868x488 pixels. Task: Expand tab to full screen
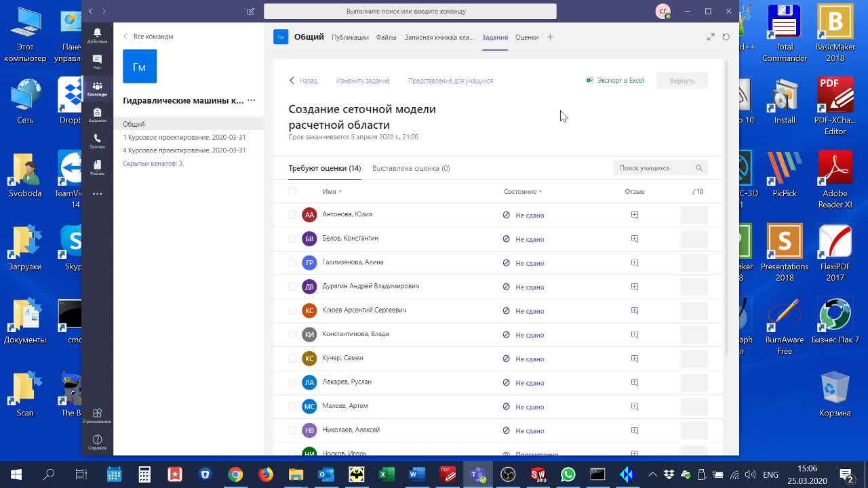pos(711,37)
